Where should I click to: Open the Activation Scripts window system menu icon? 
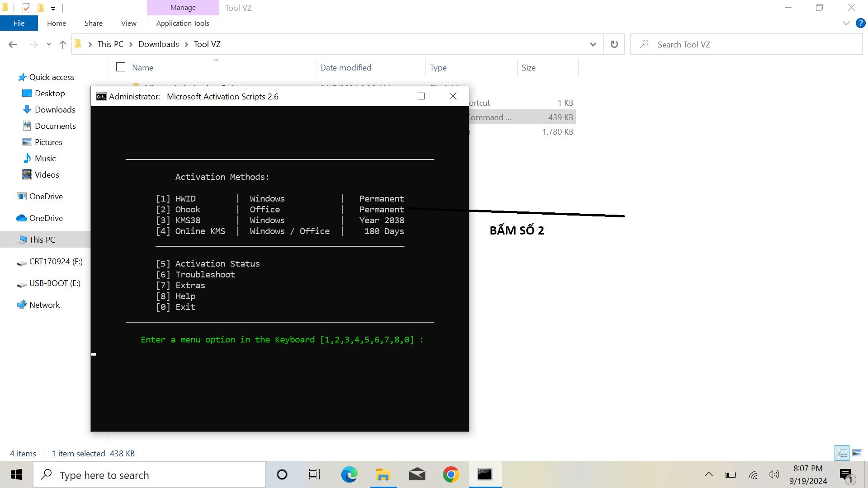coord(101,96)
